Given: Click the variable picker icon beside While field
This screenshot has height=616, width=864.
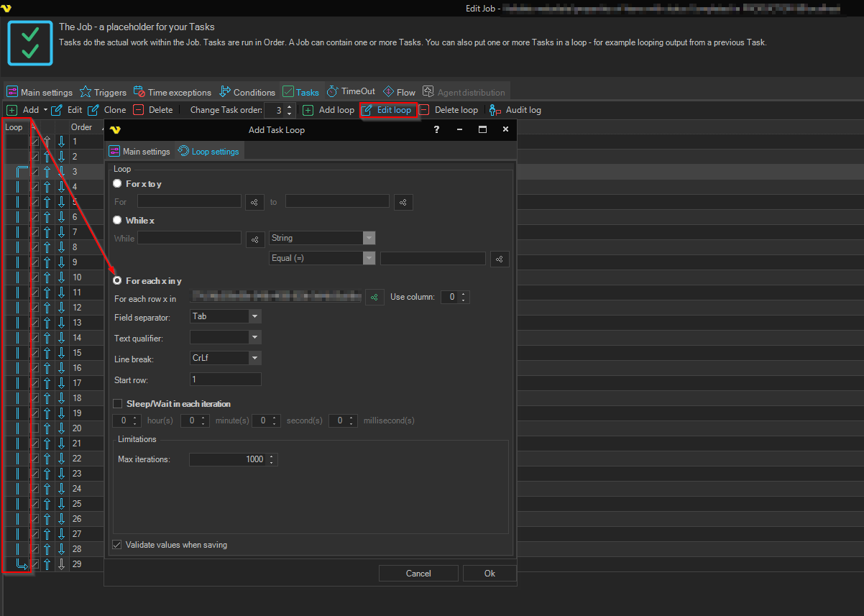Looking at the screenshot, I should pos(255,239).
